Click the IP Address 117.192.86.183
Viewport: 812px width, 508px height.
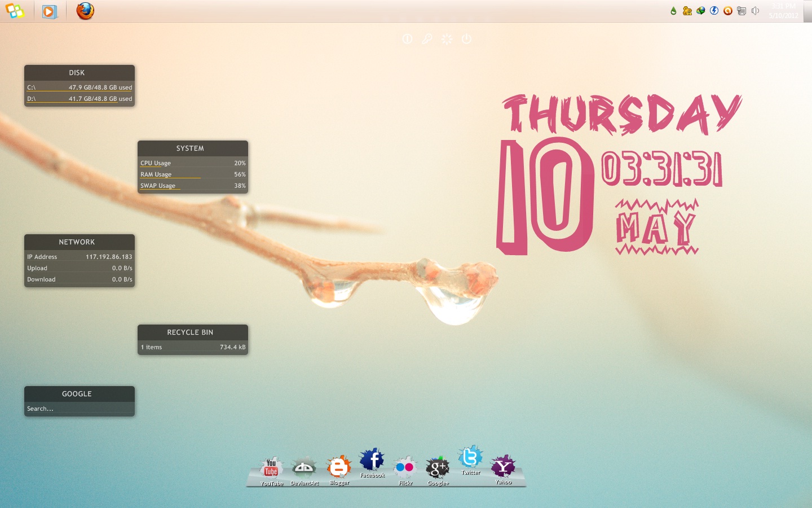109,257
